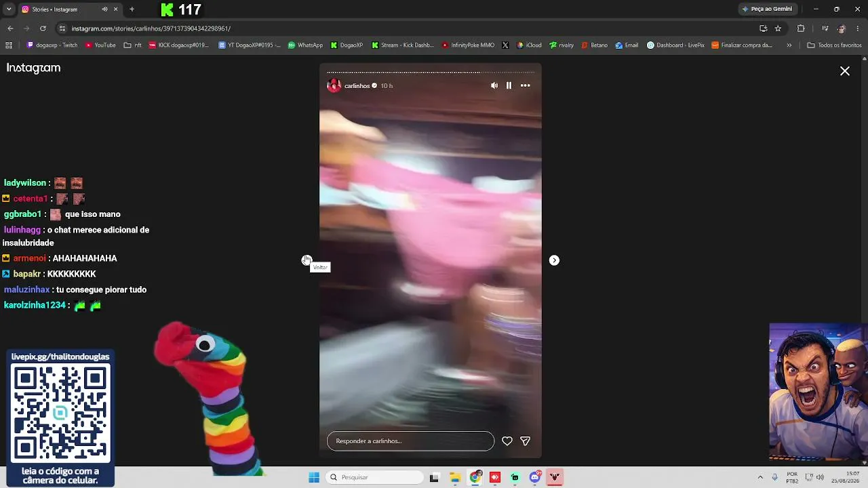Share the story with the paper plane icon
The width and height of the screenshot is (868, 488).
[x=525, y=441]
